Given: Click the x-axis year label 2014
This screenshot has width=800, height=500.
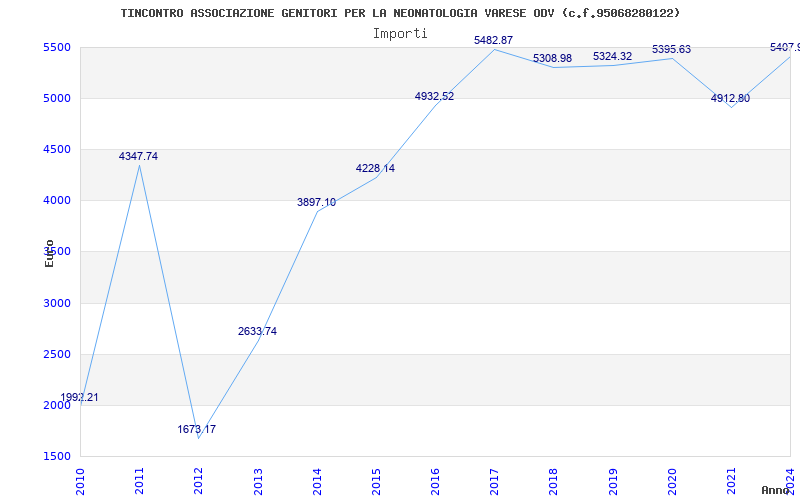Looking at the screenshot, I should [x=317, y=481].
